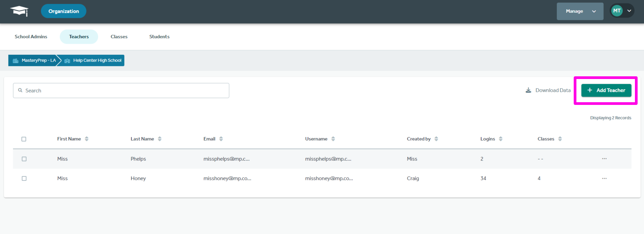Click the Add Teacher button
This screenshot has height=234, width=644.
(x=606, y=90)
